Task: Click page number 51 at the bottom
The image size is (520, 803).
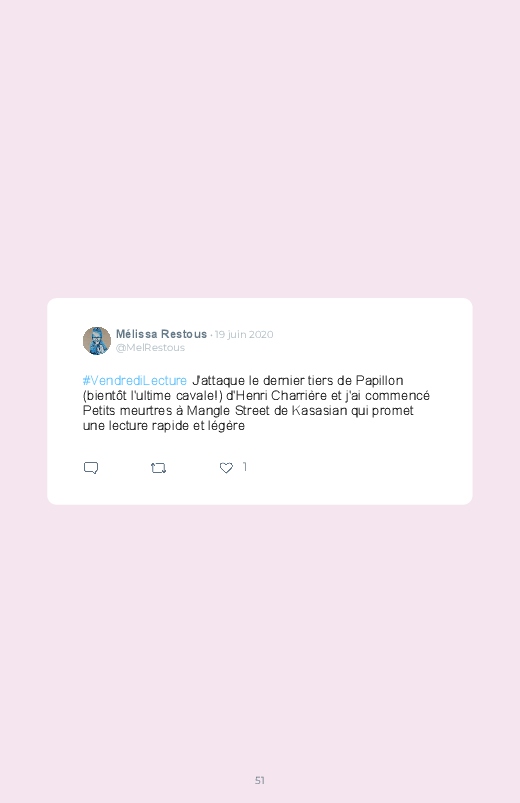Action: tap(260, 780)
